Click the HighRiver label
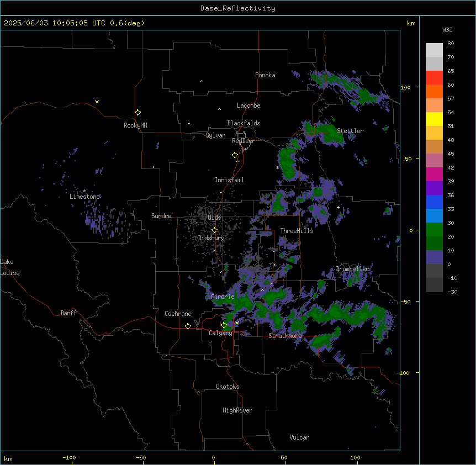The width and height of the screenshot is (476, 465). [x=237, y=410]
